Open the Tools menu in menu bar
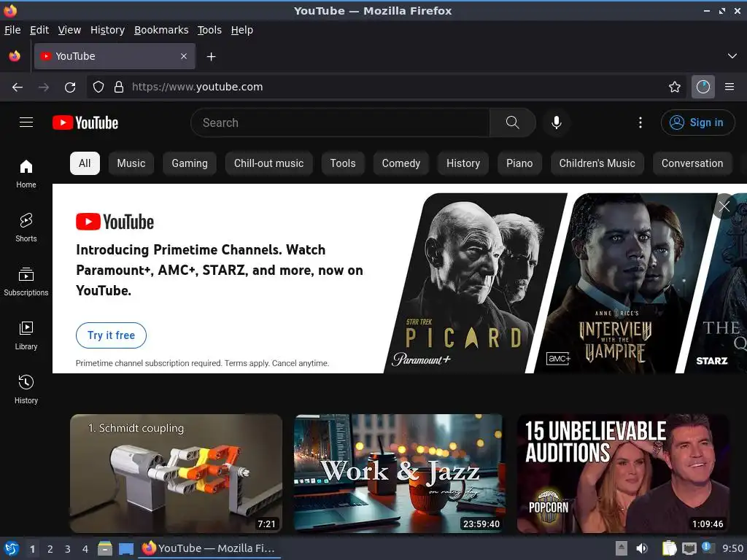The image size is (747, 560). pos(209,30)
